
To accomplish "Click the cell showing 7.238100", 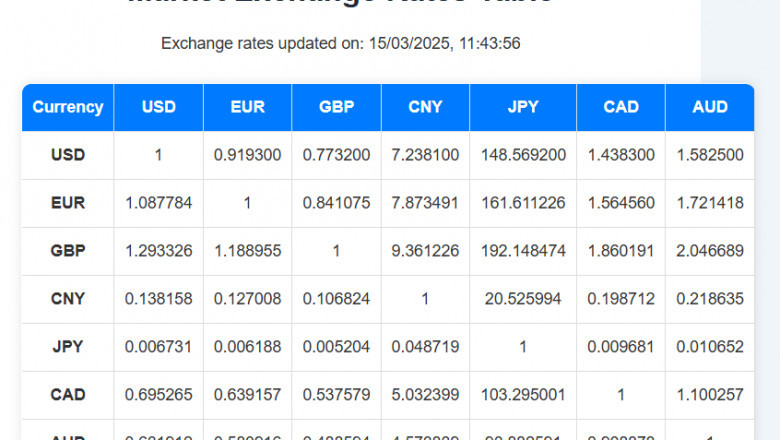I will click(425, 155).
